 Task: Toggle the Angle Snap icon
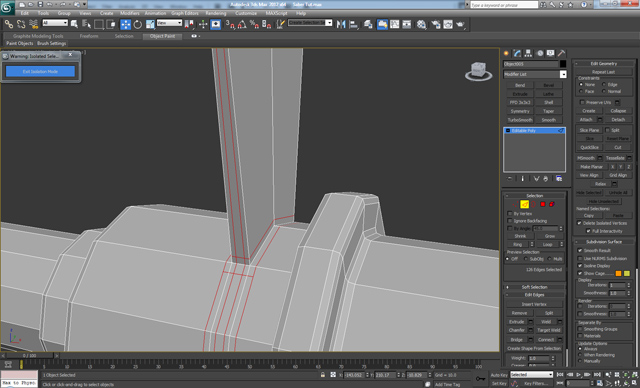tap(242, 24)
